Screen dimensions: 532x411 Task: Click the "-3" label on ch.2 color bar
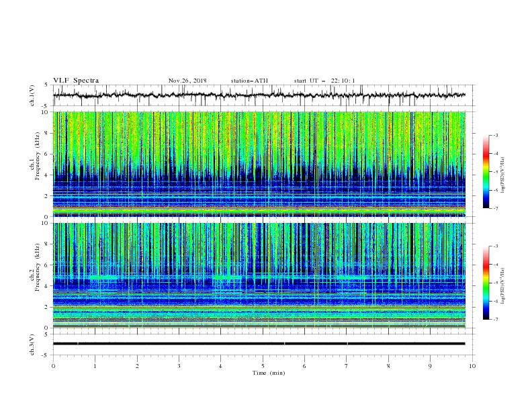pos(496,246)
